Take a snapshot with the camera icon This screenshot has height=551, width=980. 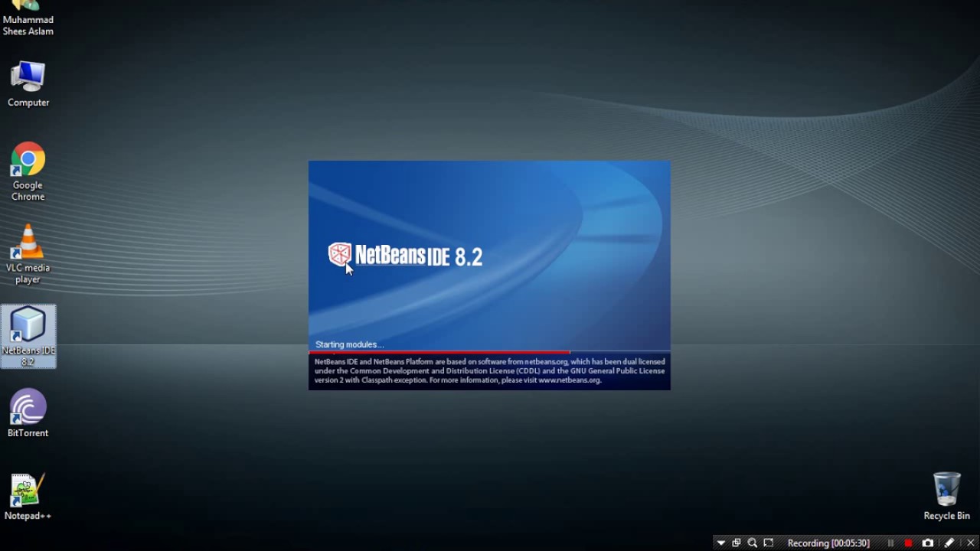point(928,543)
